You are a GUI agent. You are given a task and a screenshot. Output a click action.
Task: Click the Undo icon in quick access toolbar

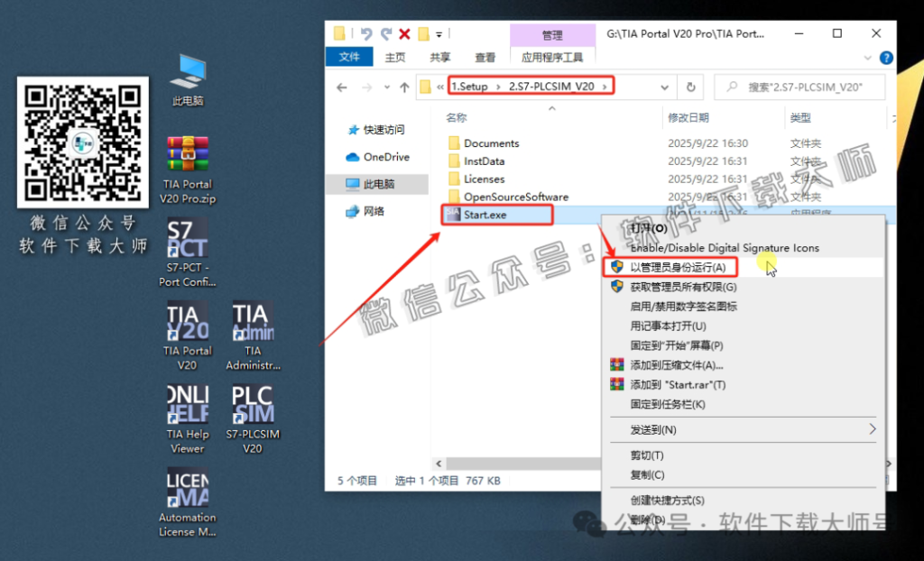pos(365,32)
